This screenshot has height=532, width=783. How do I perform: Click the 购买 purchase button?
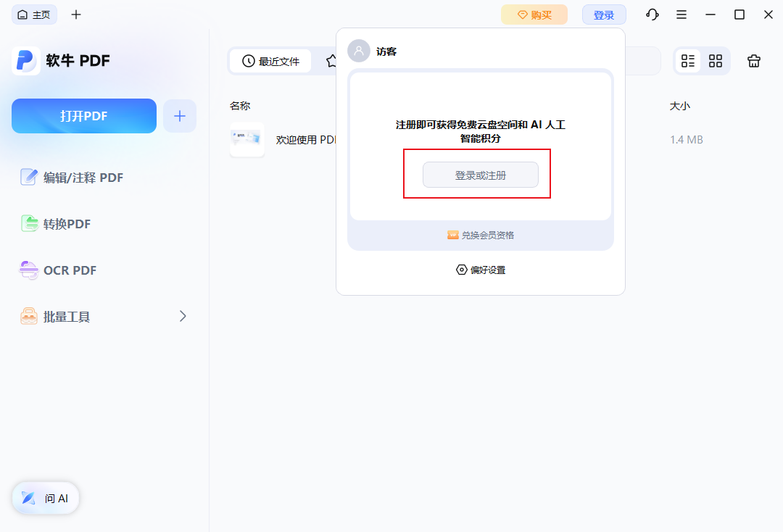click(534, 14)
